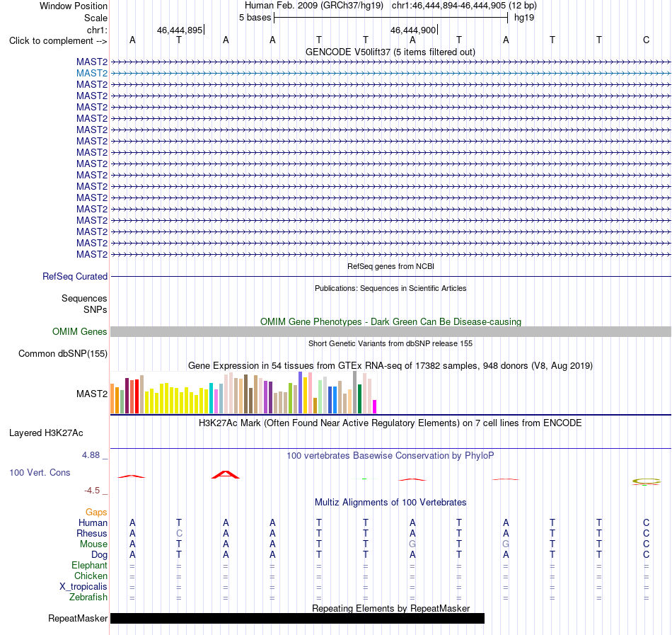This screenshot has height=635, width=672.
Task: Click the 'Human Feb. 2009 (GRCh37/hg19)' assembly title
Action: click(x=313, y=6)
